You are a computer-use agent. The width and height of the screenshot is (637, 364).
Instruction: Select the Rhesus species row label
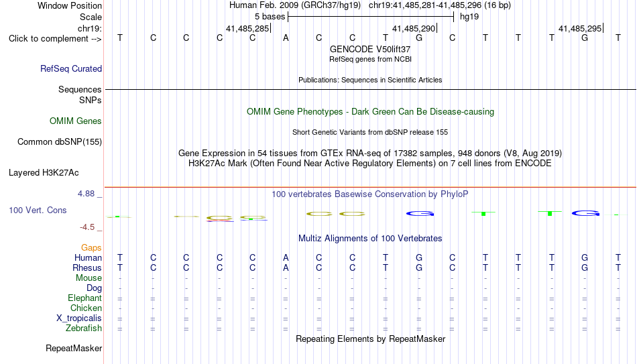[87, 267]
